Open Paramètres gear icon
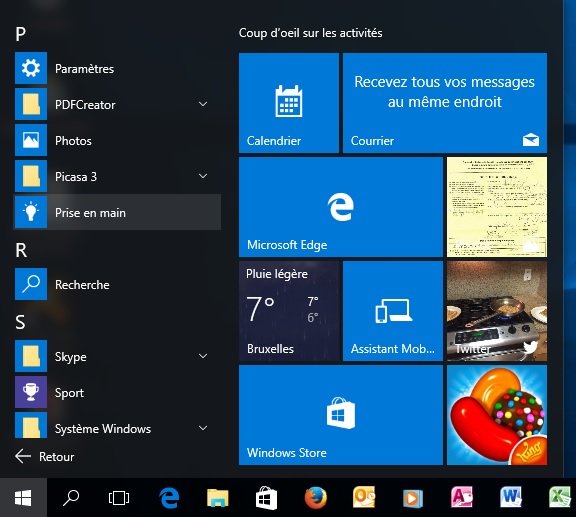 [x=31, y=68]
